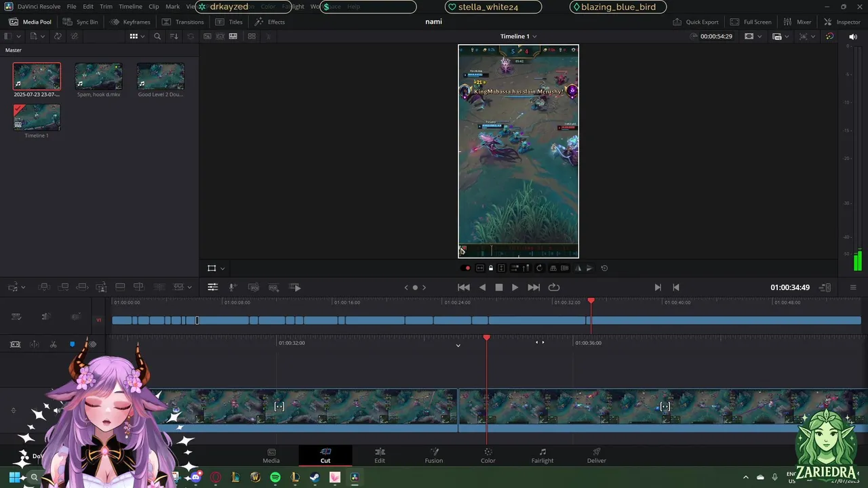
Task: Select the split clip scissors tool
Action: click(53, 344)
